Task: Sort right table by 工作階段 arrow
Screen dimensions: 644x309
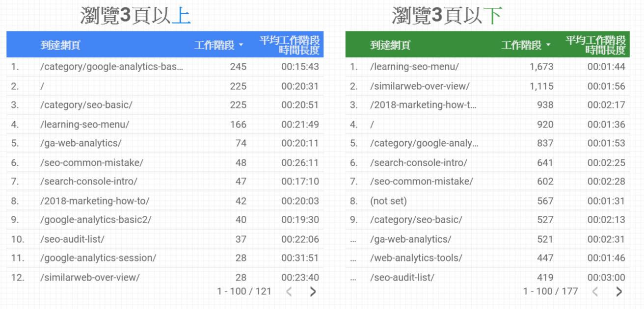Action: pos(548,46)
